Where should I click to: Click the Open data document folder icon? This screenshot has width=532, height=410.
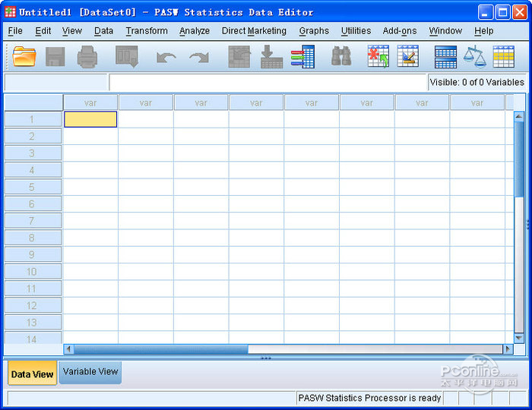click(x=24, y=56)
